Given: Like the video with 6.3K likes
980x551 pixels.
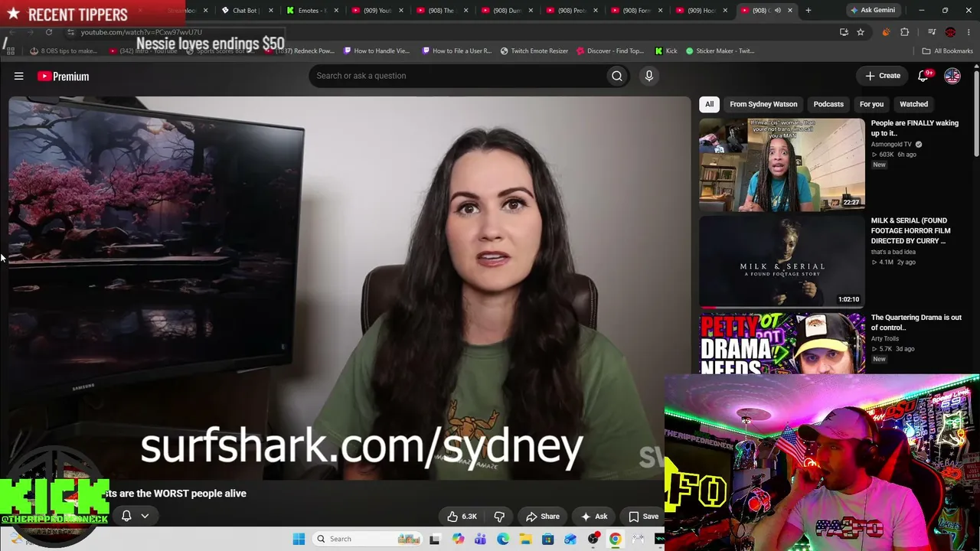Looking at the screenshot, I should tap(462, 517).
